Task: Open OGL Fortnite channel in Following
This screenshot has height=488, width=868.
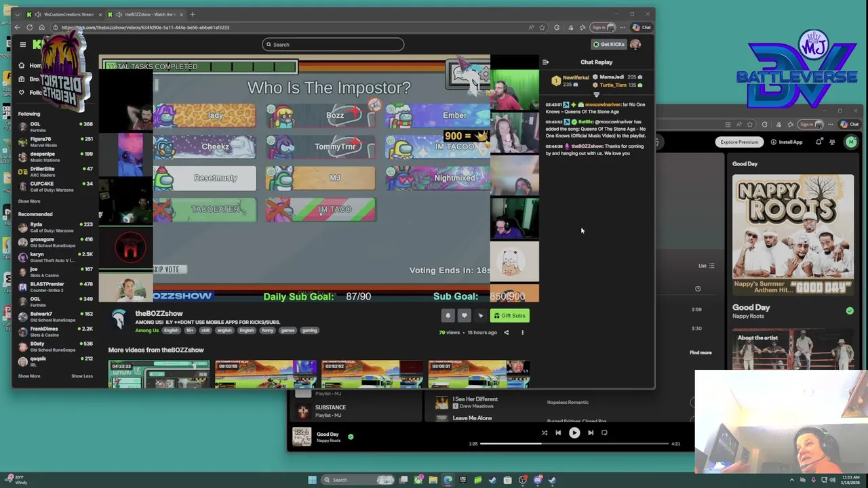Action: point(56,127)
